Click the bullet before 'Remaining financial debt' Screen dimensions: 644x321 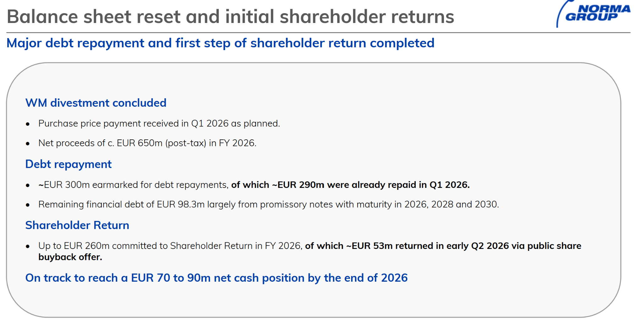pyautogui.click(x=28, y=205)
